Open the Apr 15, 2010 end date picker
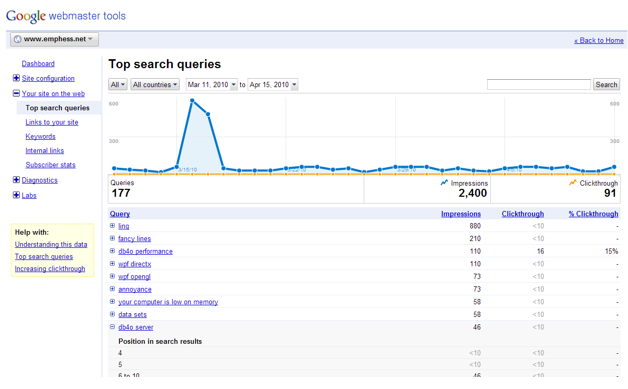628x389 pixels. 273,85
